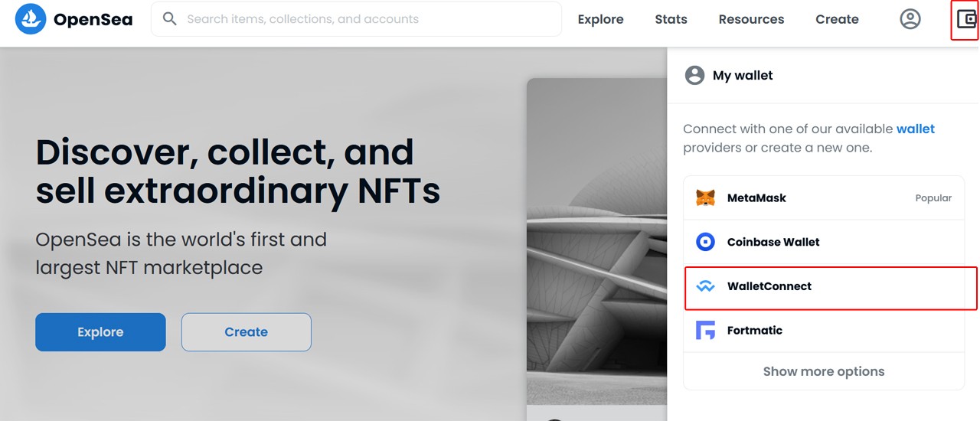Open the Explore navigation menu

600,19
